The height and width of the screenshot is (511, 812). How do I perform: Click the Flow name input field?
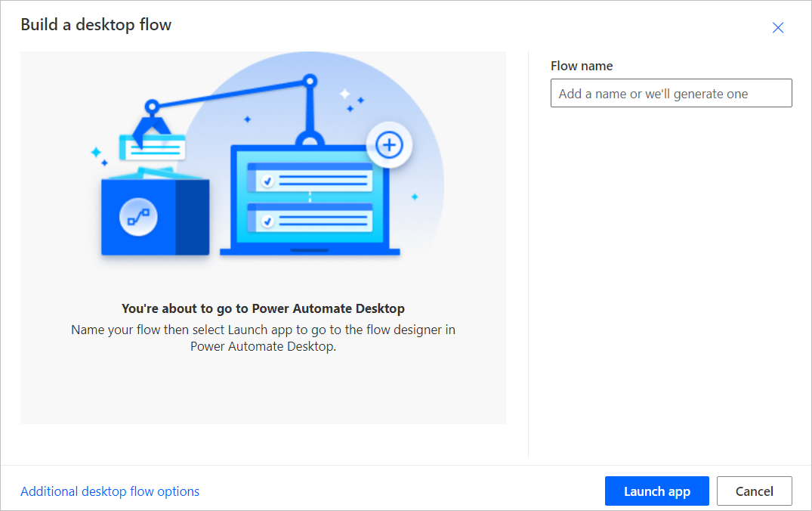(x=672, y=93)
